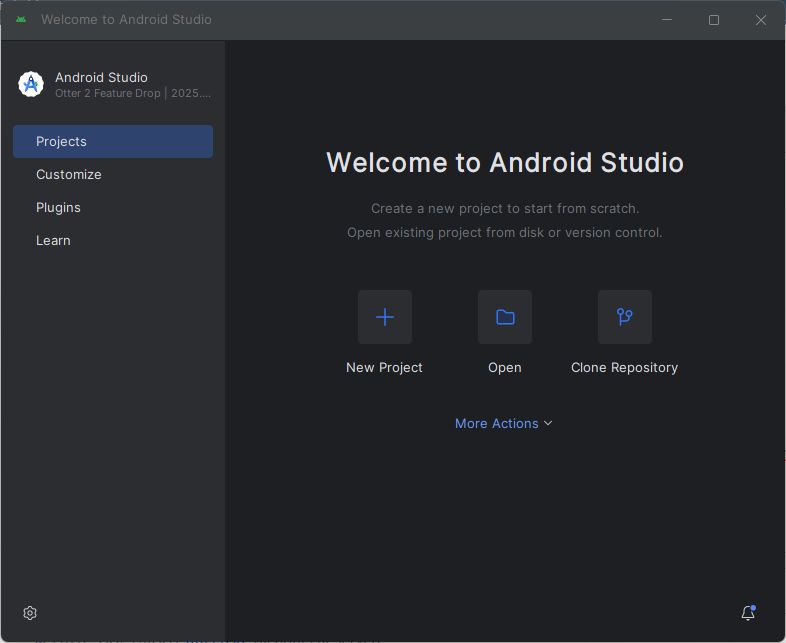Show notifications using the bell icon
The height and width of the screenshot is (643, 786).
point(748,612)
